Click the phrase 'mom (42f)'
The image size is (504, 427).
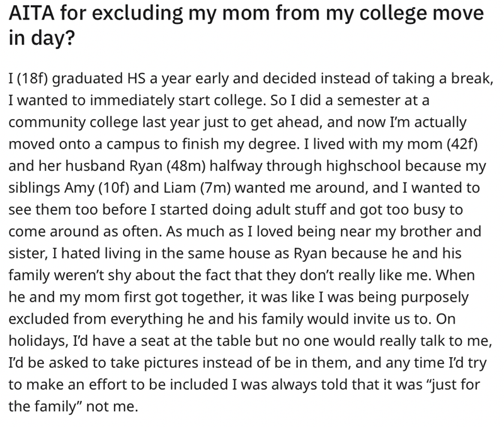click(x=442, y=144)
